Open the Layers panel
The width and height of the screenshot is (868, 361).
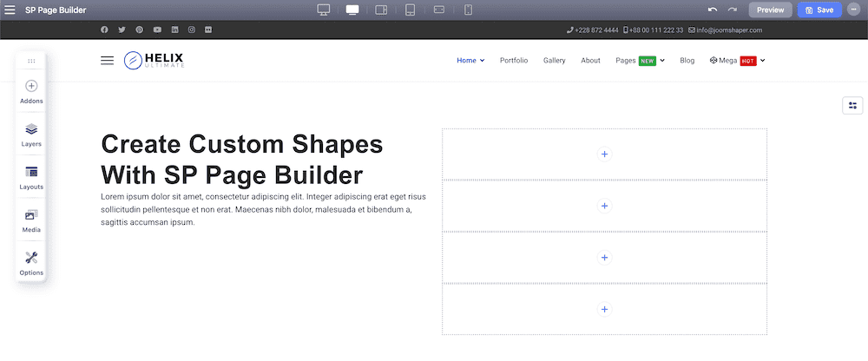pyautogui.click(x=31, y=135)
